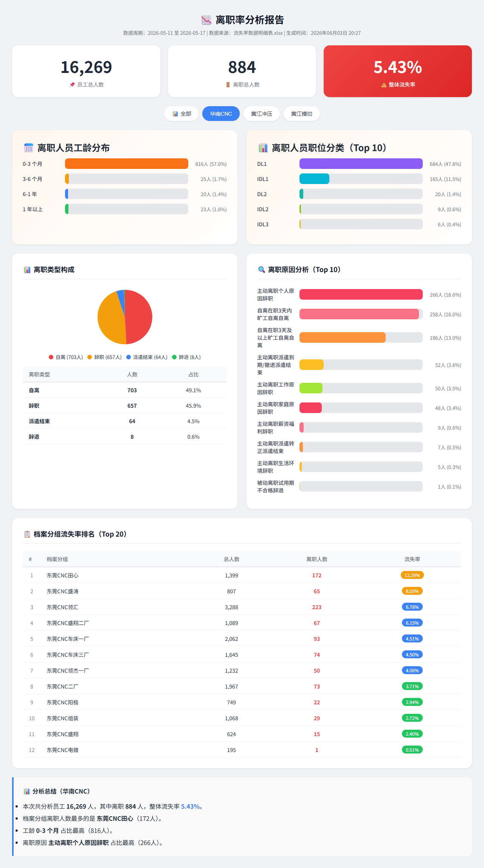The width and height of the screenshot is (484, 868).
Task: Click the 东莞CNC领杰一厂 row name
Action: (x=68, y=671)
